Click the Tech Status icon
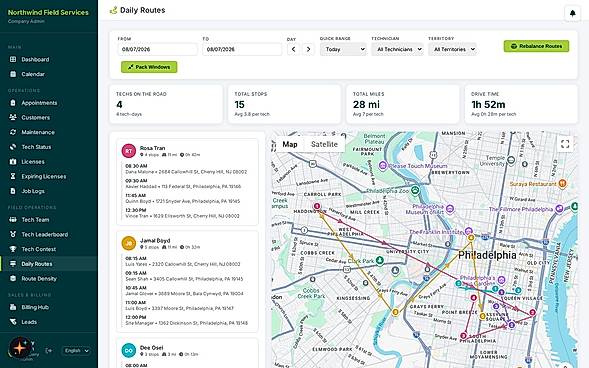The width and height of the screenshot is (589, 368). tap(13, 146)
